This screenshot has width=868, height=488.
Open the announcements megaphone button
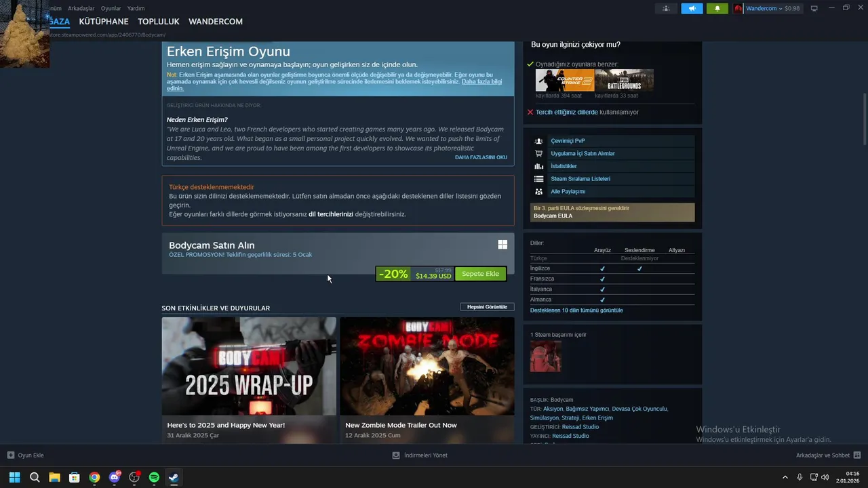692,8
